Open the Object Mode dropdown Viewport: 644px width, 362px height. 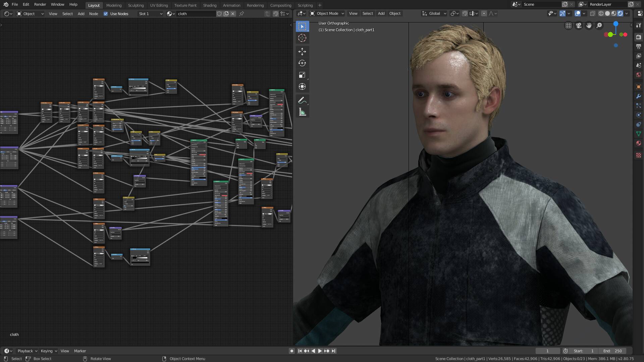tap(327, 13)
